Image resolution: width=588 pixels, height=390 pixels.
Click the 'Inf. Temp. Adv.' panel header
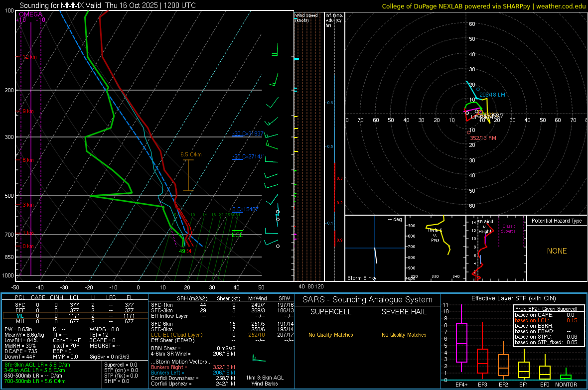click(x=334, y=20)
